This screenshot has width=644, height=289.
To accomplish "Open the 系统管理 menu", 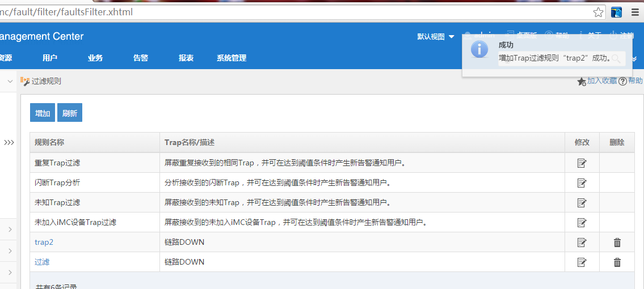I will (231, 58).
